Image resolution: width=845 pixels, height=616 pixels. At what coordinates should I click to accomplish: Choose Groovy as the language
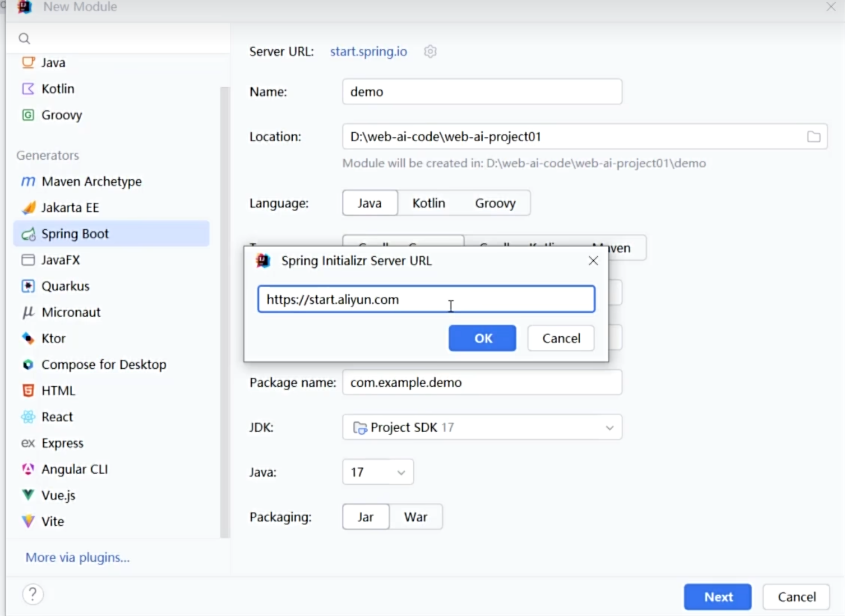coord(495,203)
